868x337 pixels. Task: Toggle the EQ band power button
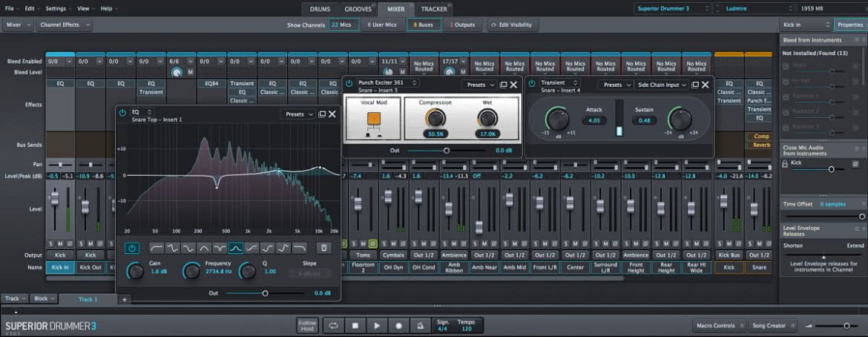tap(132, 249)
